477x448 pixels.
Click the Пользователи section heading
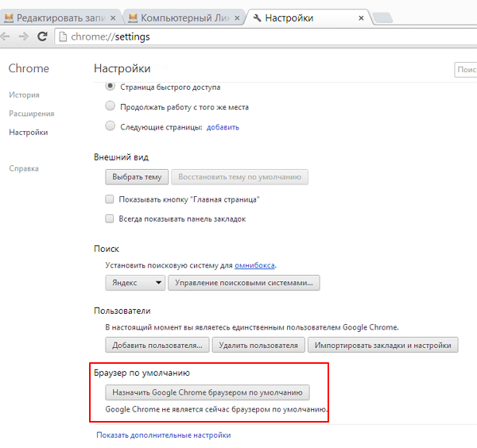[x=122, y=311]
